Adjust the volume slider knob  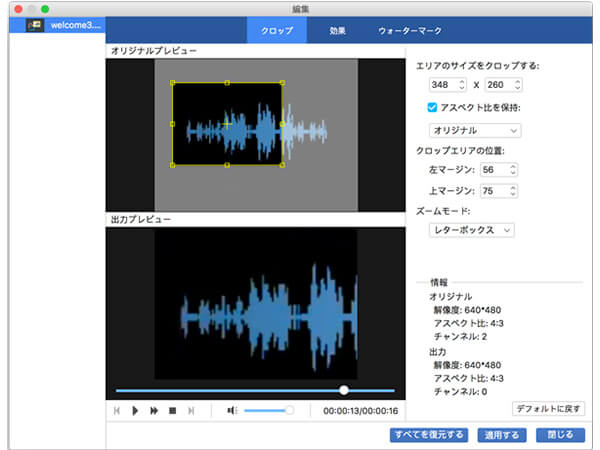point(290,410)
